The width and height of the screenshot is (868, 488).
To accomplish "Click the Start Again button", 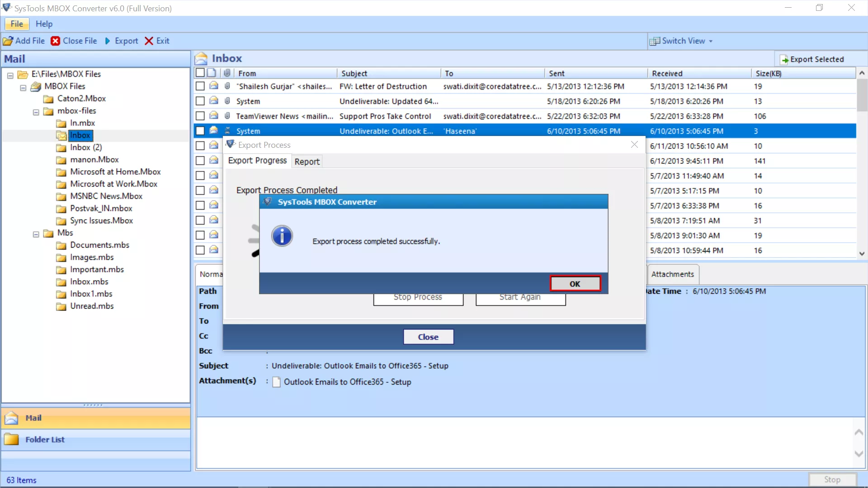I will 520,298.
